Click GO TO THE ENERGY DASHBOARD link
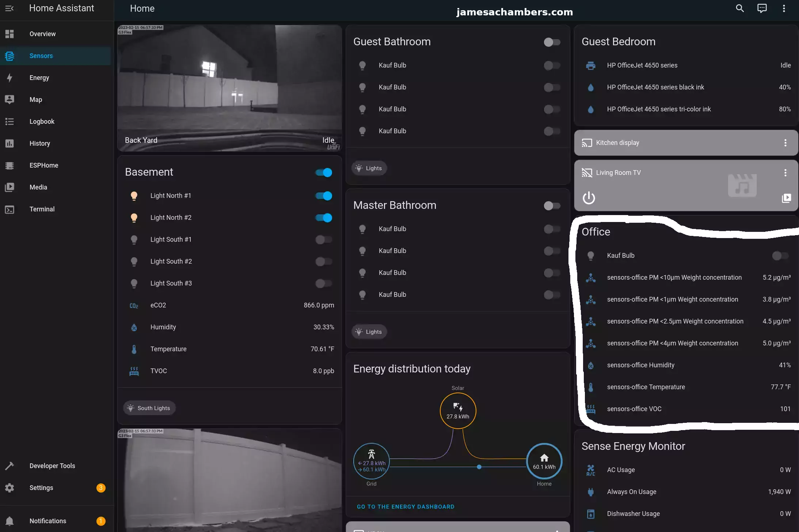Screen dimensions: 799x532 tap(406, 506)
